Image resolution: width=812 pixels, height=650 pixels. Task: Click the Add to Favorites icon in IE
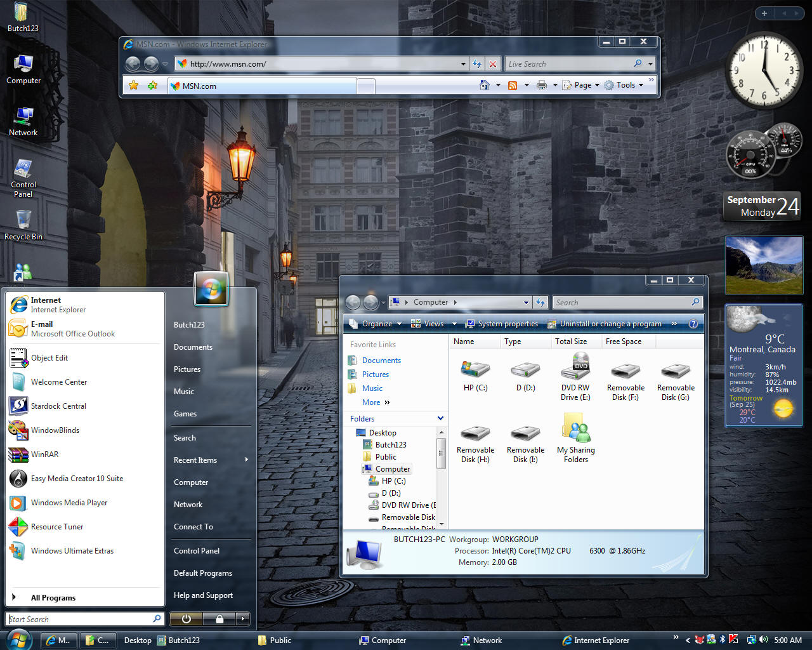tap(152, 85)
